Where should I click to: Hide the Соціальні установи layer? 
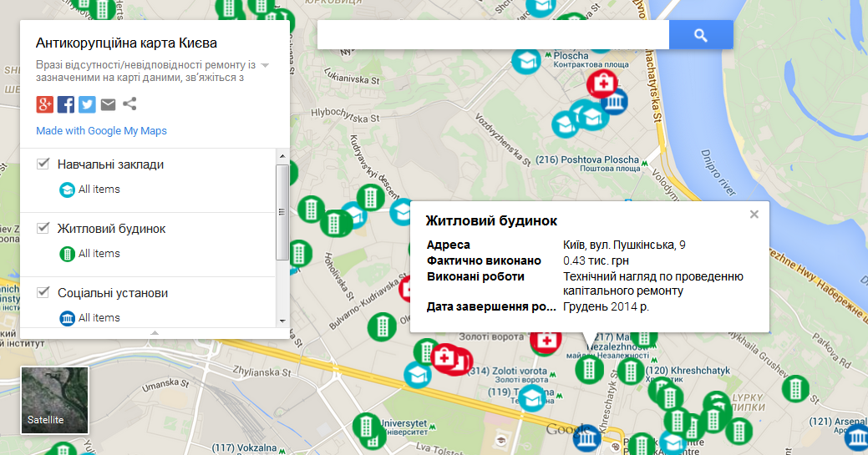click(x=43, y=292)
